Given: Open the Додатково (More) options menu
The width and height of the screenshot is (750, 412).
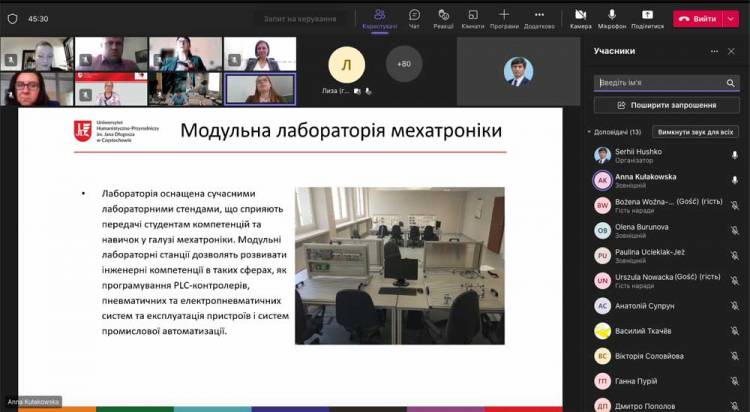Looking at the screenshot, I should point(539,18).
